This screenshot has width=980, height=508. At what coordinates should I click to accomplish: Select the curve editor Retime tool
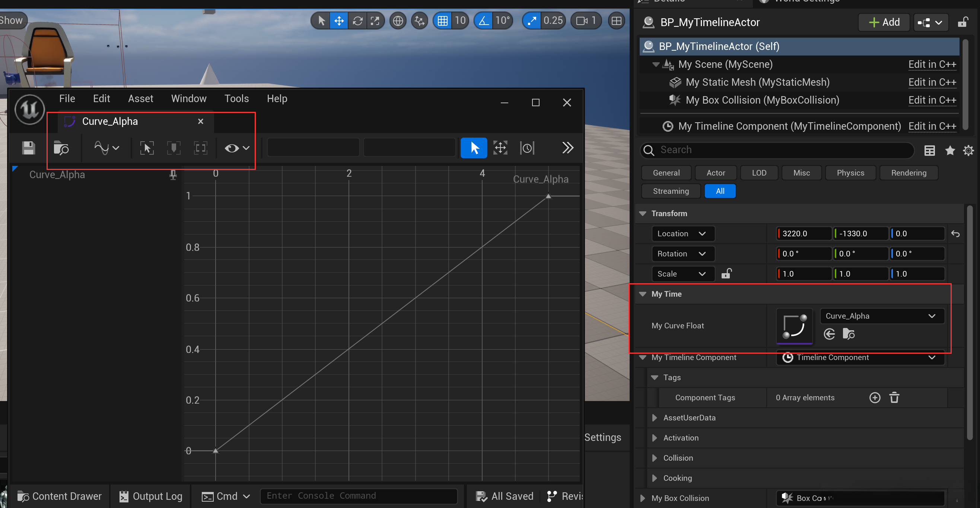(527, 148)
